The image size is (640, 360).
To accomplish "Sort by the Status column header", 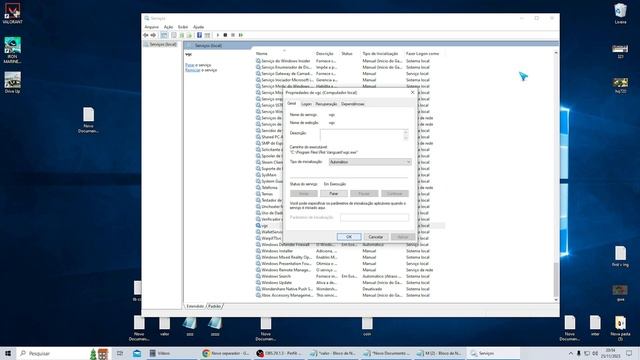I will 350,53.
